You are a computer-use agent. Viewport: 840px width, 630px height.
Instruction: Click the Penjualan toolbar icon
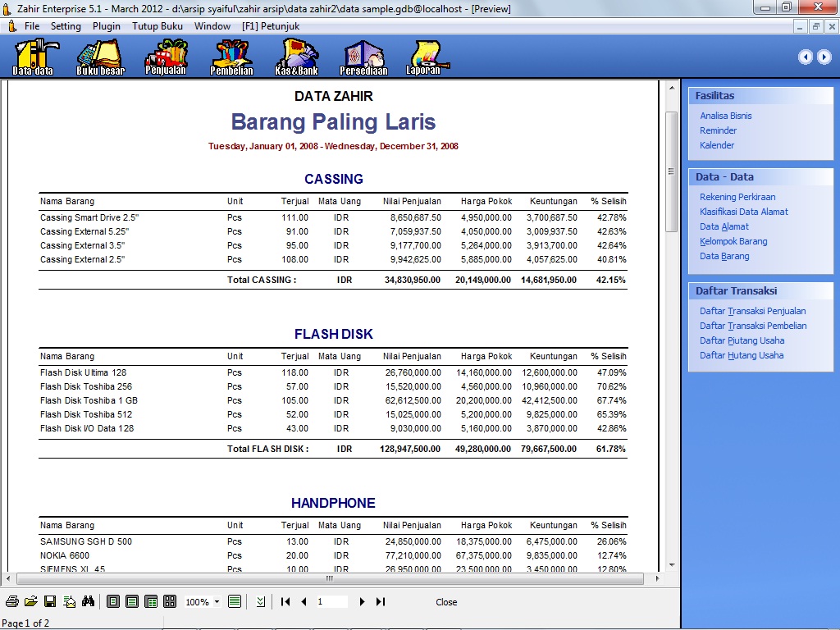click(166, 56)
